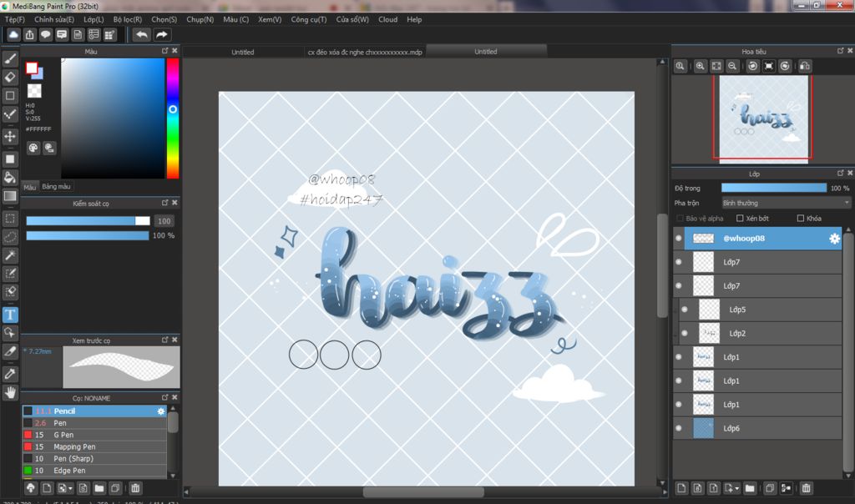Viewport: 855px width, 504px height.
Task: Zoom out within the navigator panel
Action: pyautogui.click(x=732, y=66)
